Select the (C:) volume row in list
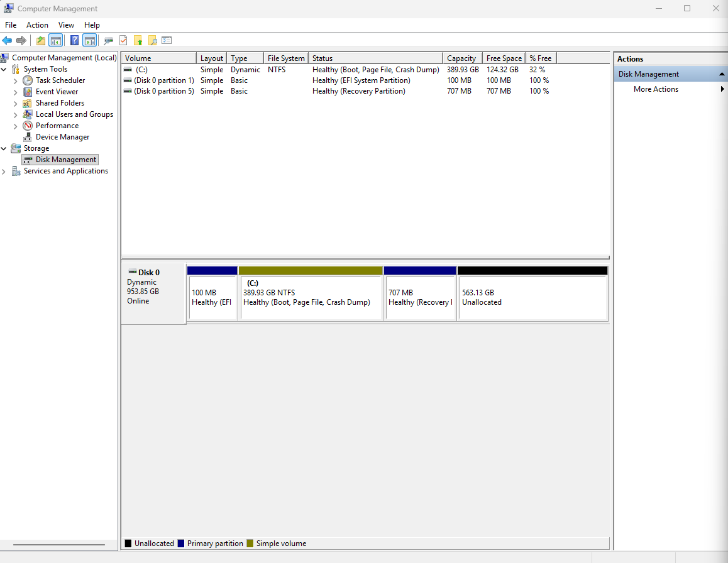Image resolution: width=728 pixels, height=563 pixels. click(x=141, y=70)
